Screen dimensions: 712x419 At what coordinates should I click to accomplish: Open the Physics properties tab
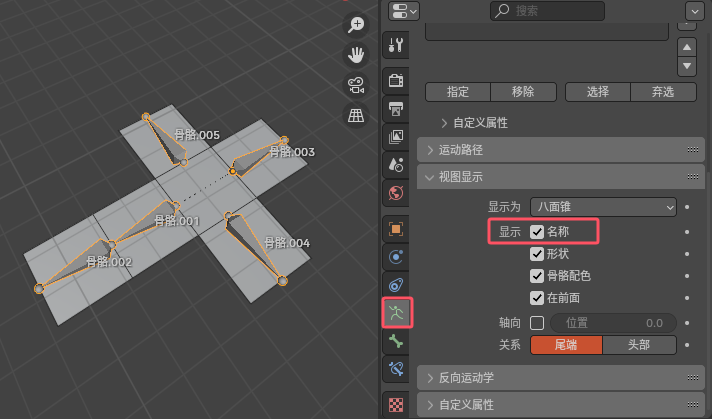tap(396, 257)
